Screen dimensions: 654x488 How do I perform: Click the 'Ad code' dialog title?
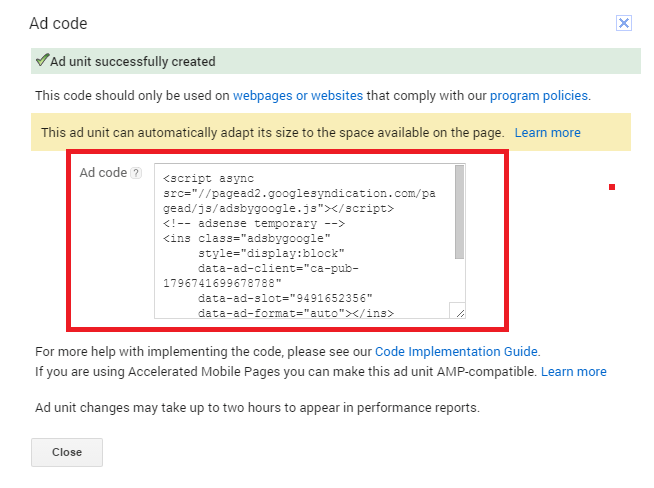pyautogui.click(x=58, y=23)
